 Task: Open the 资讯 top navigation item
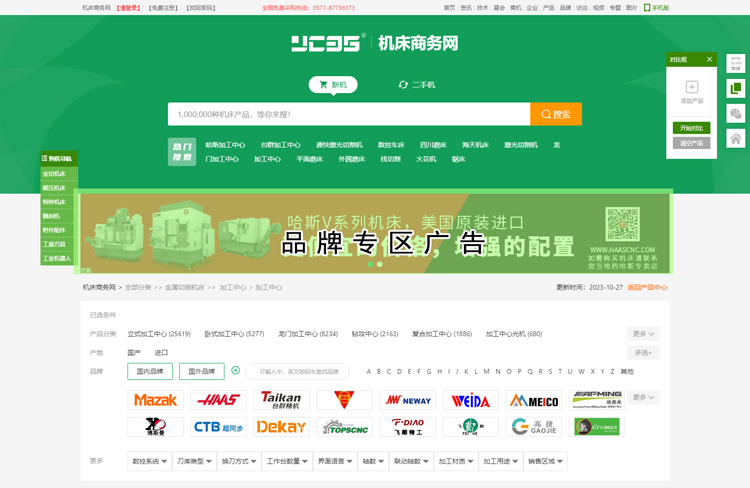tap(466, 7)
